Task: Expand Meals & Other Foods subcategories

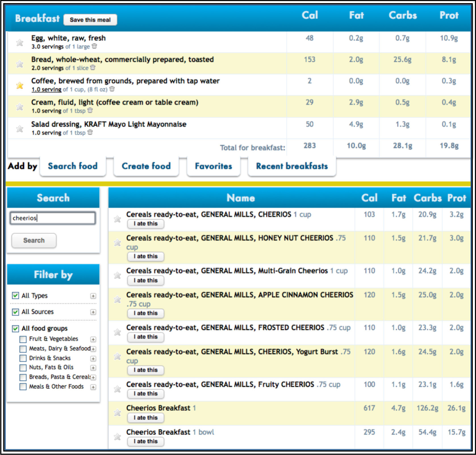Action: click(x=93, y=387)
